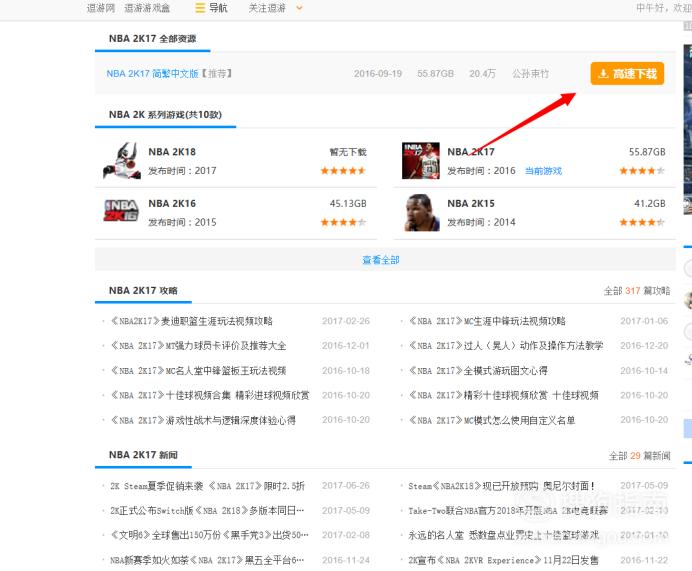Open NBA新赛季如火如荼 news article
This screenshot has width=692, height=571.
point(207,560)
